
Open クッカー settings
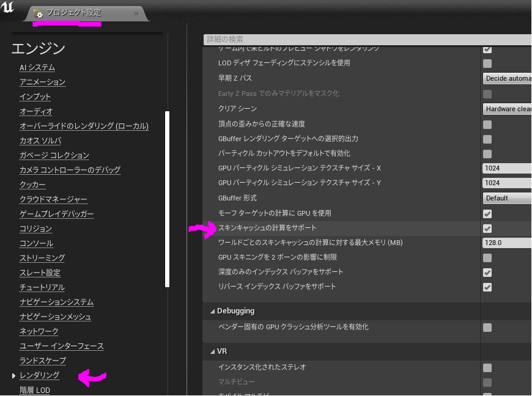click(x=32, y=185)
